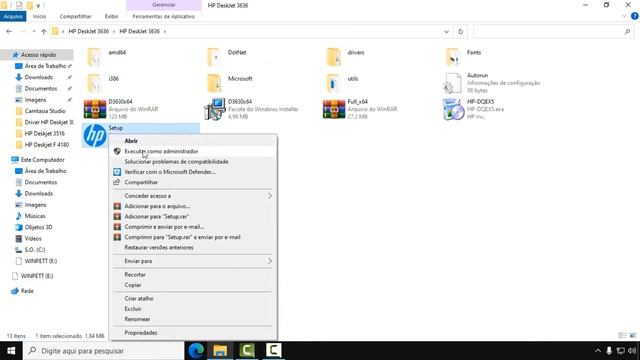Click the taskbar volume icon
This screenshot has width=640, height=360.
coord(632,351)
